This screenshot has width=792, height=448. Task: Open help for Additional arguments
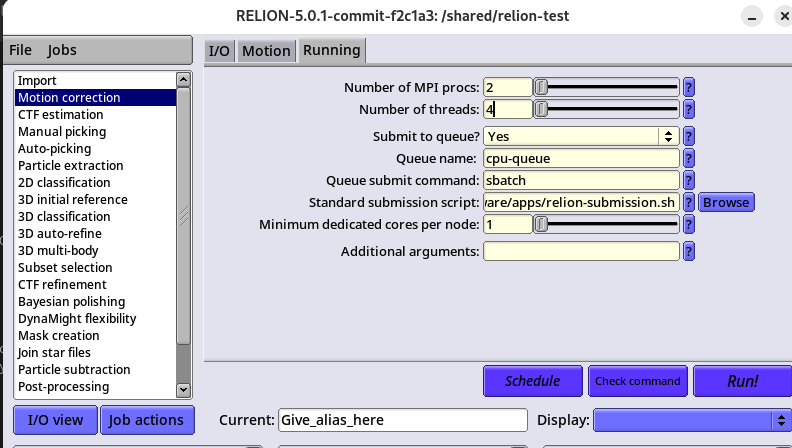pyautogui.click(x=688, y=252)
